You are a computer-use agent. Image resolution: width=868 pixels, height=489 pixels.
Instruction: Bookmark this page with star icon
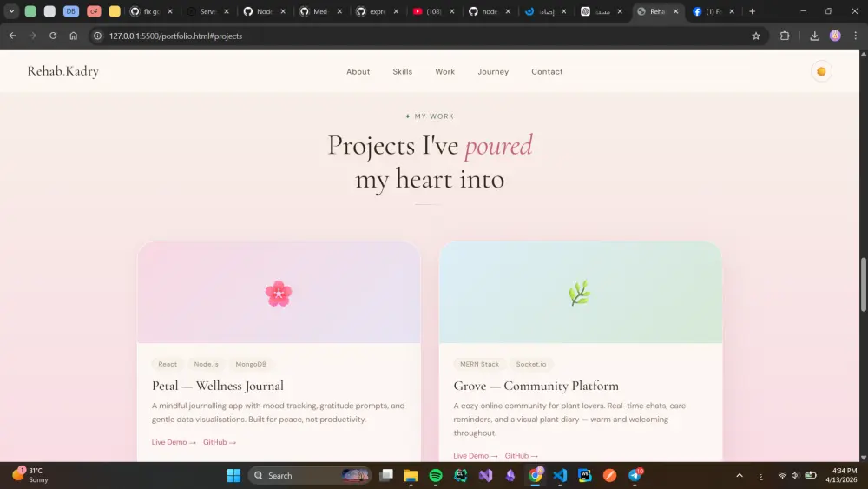click(756, 36)
